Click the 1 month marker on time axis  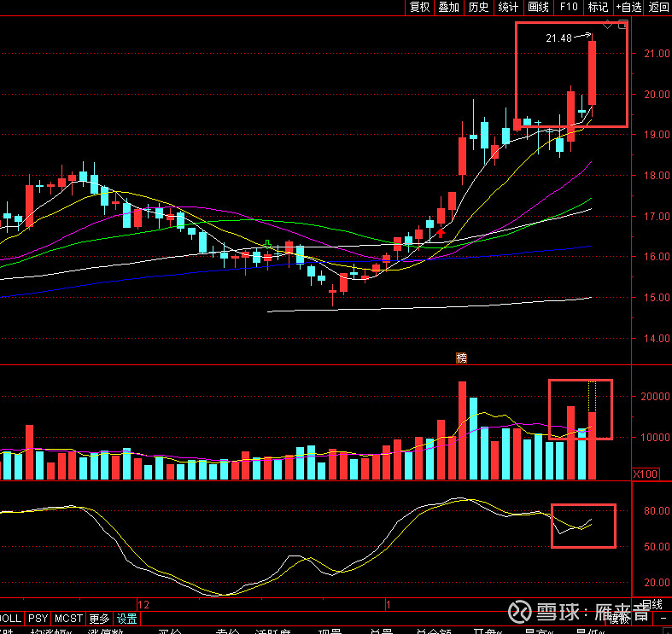pyautogui.click(x=388, y=605)
